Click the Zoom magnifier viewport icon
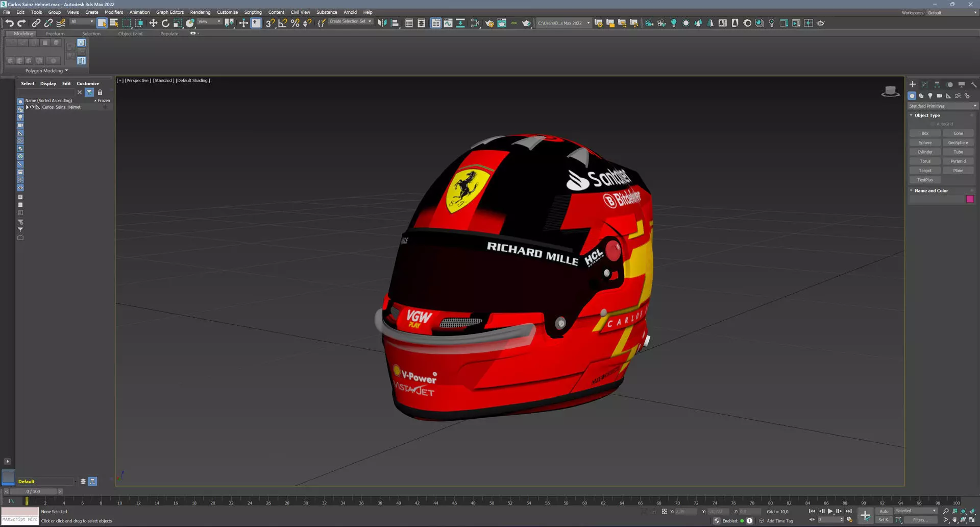The height and width of the screenshot is (527, 980). pos(946,511)
